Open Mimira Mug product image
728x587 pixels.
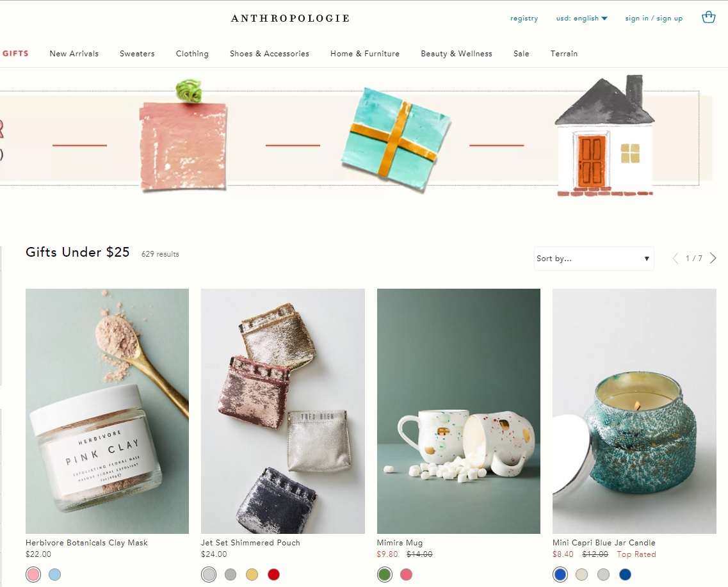point(458,411)
